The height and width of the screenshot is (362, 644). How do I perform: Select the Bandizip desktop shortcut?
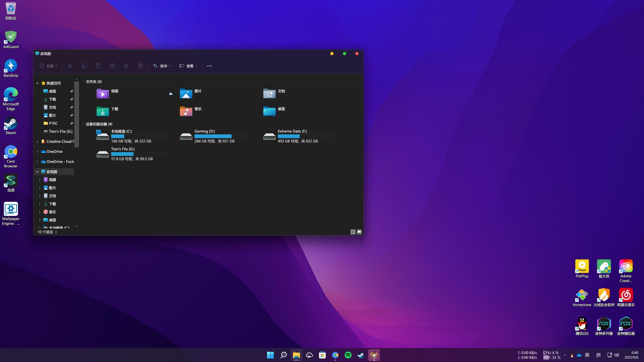tap(11, 68)
